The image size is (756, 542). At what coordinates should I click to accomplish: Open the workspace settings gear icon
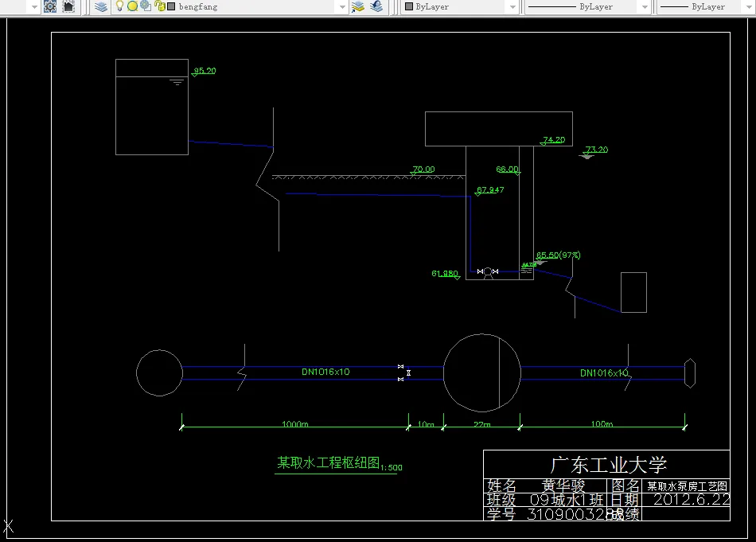[50, 6]
